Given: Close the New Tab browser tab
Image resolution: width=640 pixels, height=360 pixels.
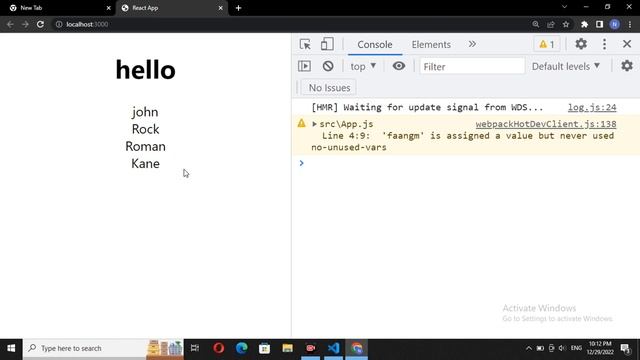Looking at the screenshot, I should pos(109,8).
